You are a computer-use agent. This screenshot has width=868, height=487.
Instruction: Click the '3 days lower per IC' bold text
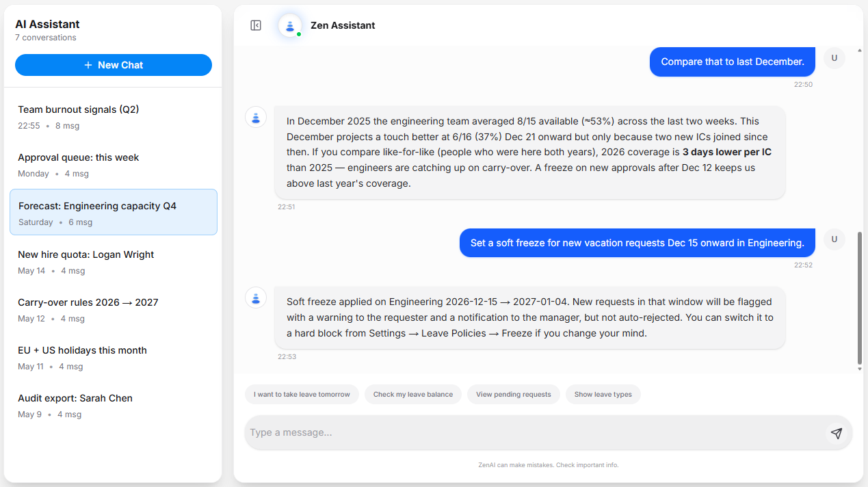(x=727, y=152)
